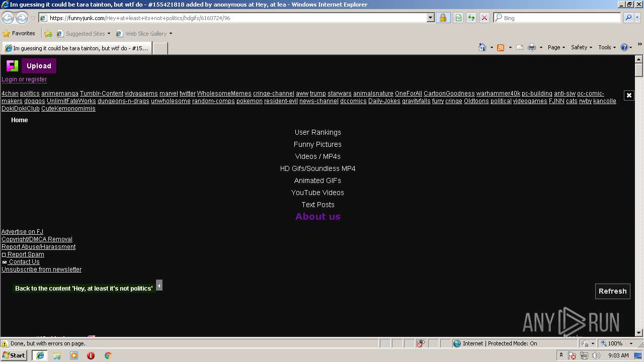This screenshot has height=362, width=644.
Task: Open the Page menu dropdown
Action: tap(556, 47)
